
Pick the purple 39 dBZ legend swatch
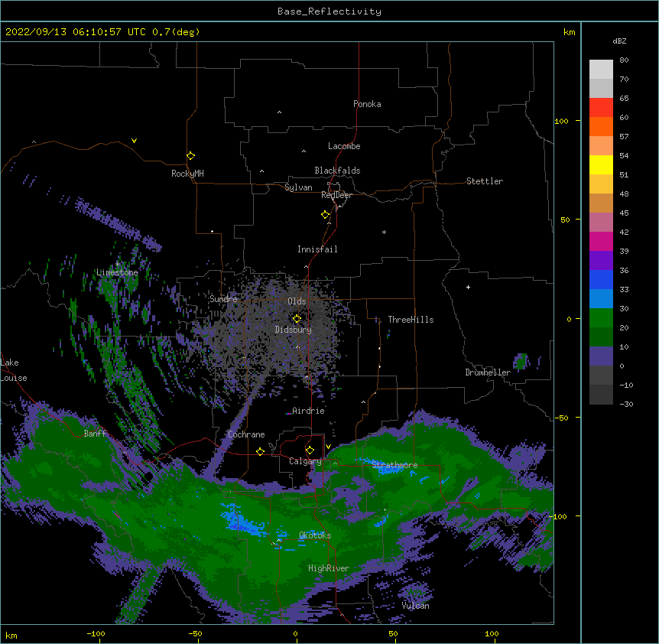601,260
